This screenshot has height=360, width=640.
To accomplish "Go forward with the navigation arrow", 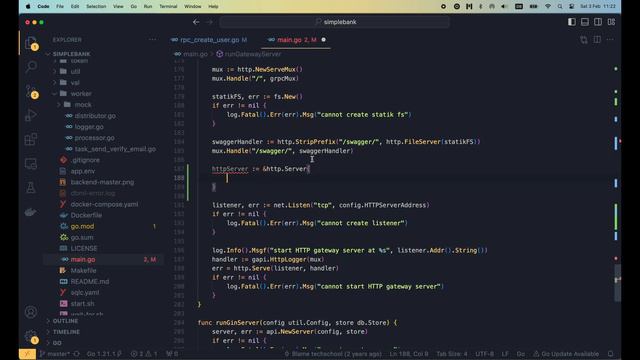I will pyautogui.click(x=209, y=22).
